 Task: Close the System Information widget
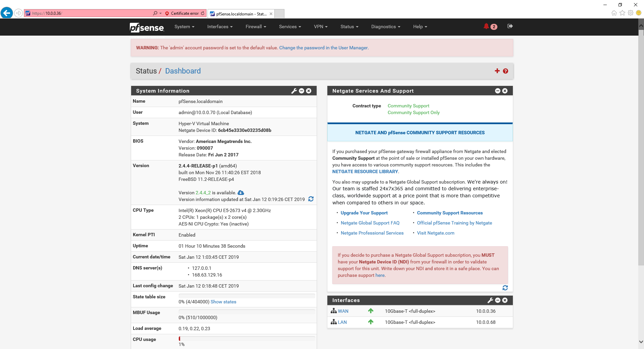[309, 91]
